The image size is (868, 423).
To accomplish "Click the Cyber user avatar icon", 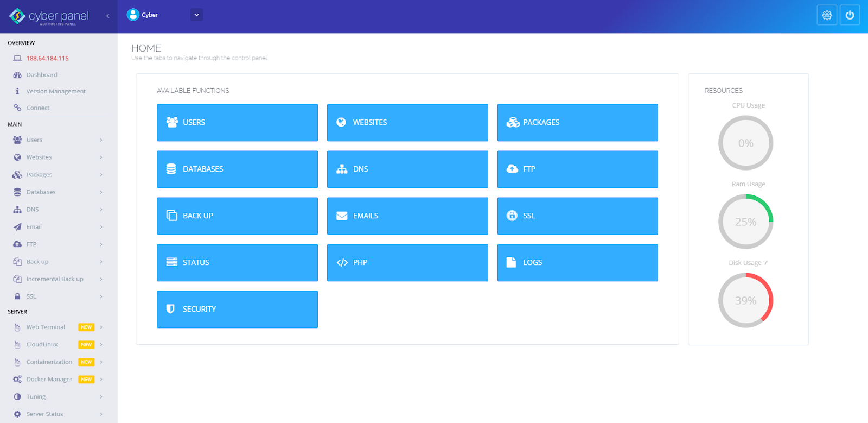I will tap(133, 15).
